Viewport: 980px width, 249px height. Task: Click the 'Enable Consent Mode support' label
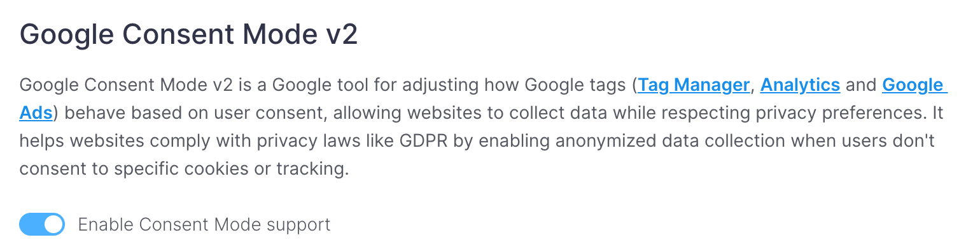tap(204, 224)
